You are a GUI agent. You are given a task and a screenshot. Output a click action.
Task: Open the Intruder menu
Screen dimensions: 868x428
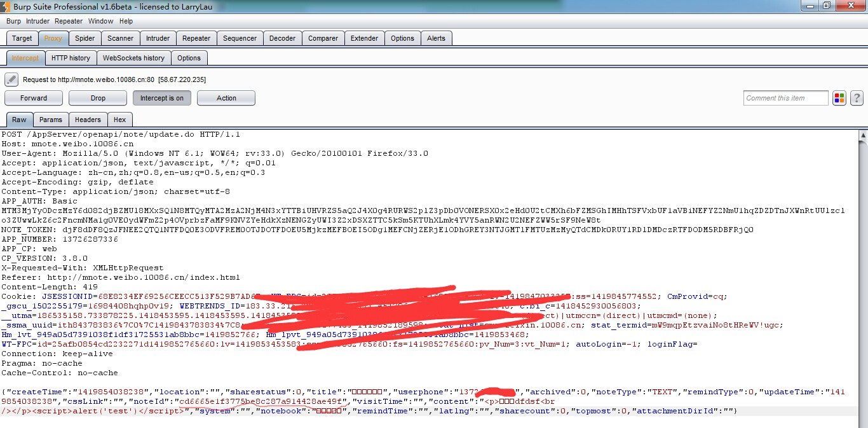(x=37, y=21)
